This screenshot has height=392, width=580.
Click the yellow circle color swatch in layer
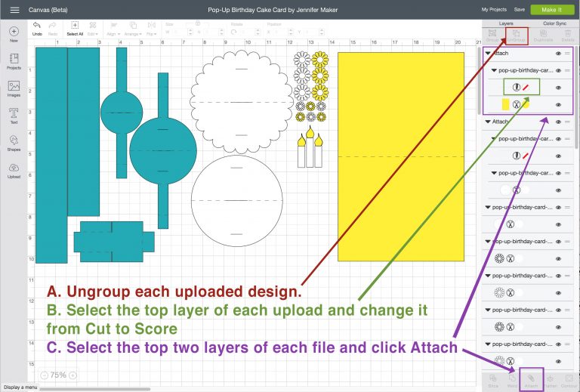526,105
